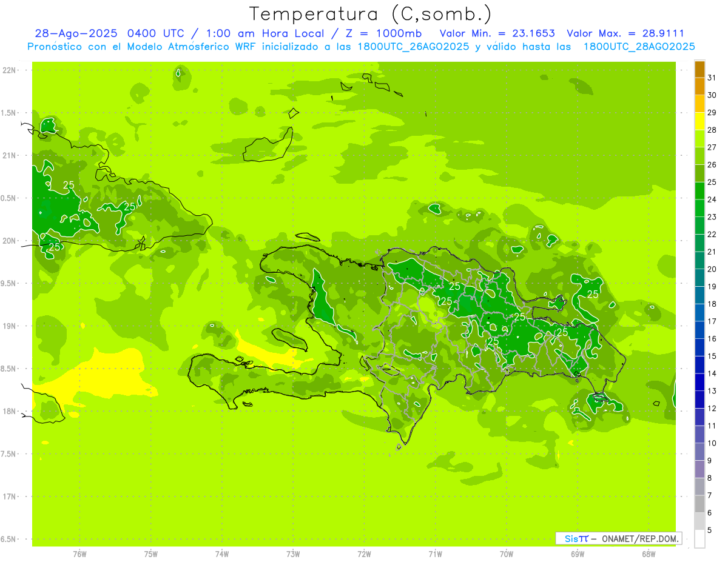
Task: Click "Valor Min. = 23.1653"
Action: tap(497, 33)
